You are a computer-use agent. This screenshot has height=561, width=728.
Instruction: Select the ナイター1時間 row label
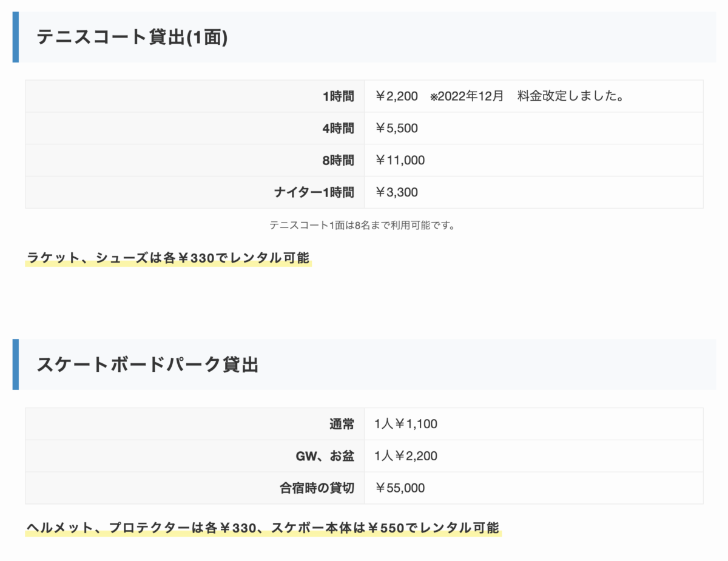click(314, 192)
